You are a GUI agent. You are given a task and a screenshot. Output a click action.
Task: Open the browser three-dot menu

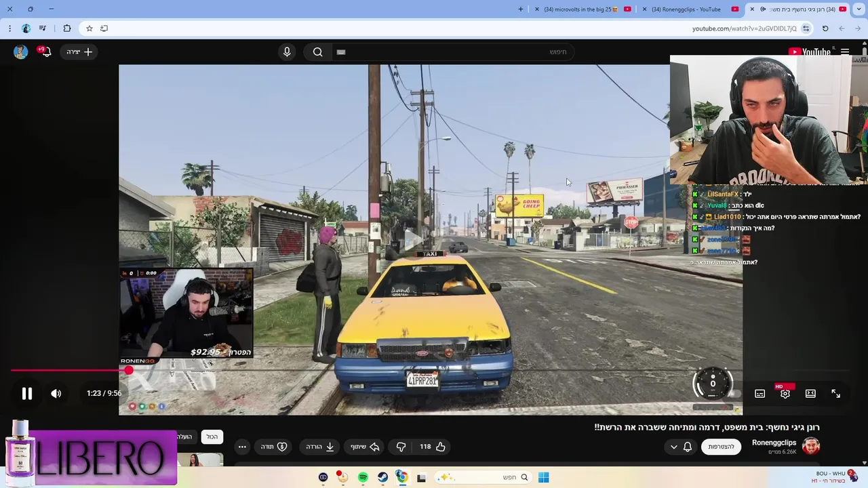9,28
